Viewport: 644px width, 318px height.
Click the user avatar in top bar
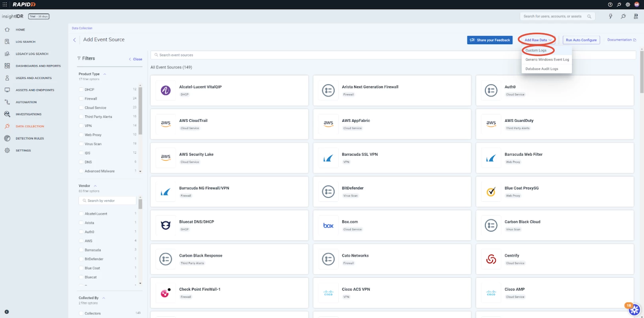(636, 4)
